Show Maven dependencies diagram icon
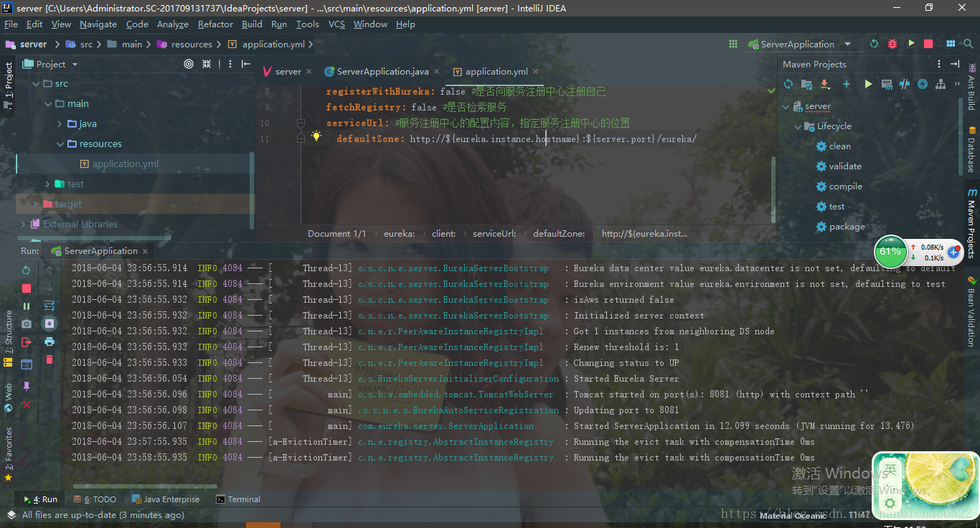This screenshot has width=980, height=528. click(941, 84)
